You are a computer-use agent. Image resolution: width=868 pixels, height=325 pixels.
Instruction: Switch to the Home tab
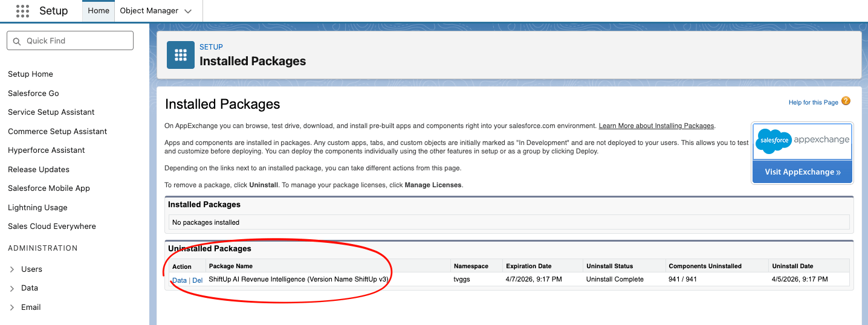99,11
